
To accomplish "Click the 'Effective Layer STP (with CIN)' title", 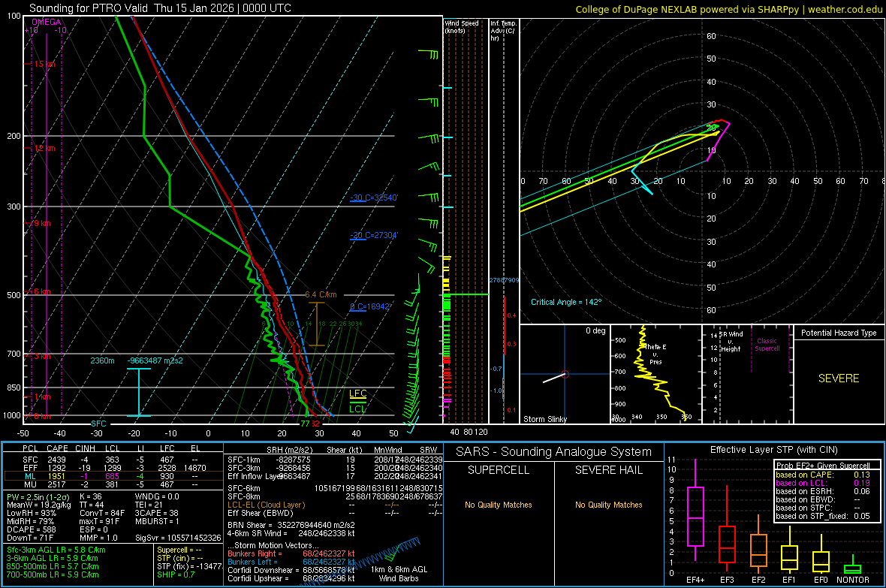I will pyautogui.click(x=773, y=450).
